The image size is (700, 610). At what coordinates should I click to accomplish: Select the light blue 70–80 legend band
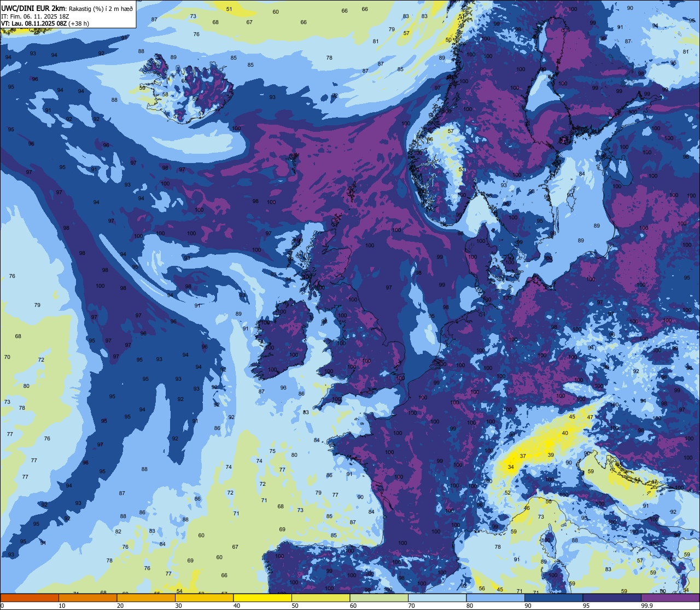click(x=437, y=597)
